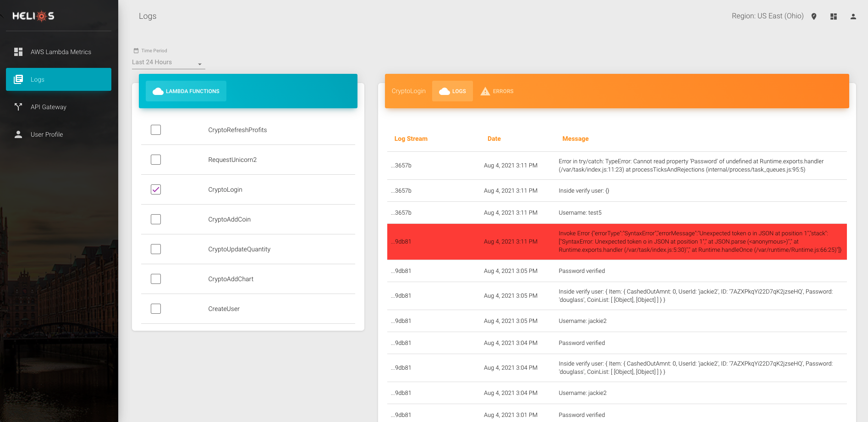Click the cloud icon on Lambda Functions

[x=158, y=91]
